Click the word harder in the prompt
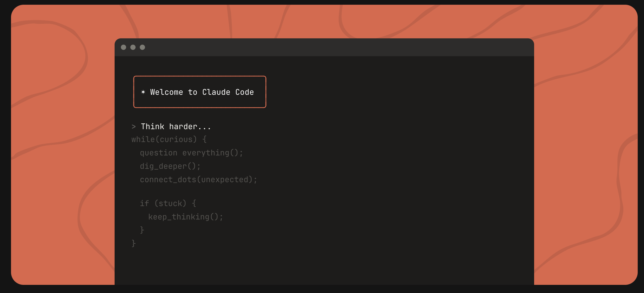The height and width of the screenshot is (293, 644). (183, 127)
